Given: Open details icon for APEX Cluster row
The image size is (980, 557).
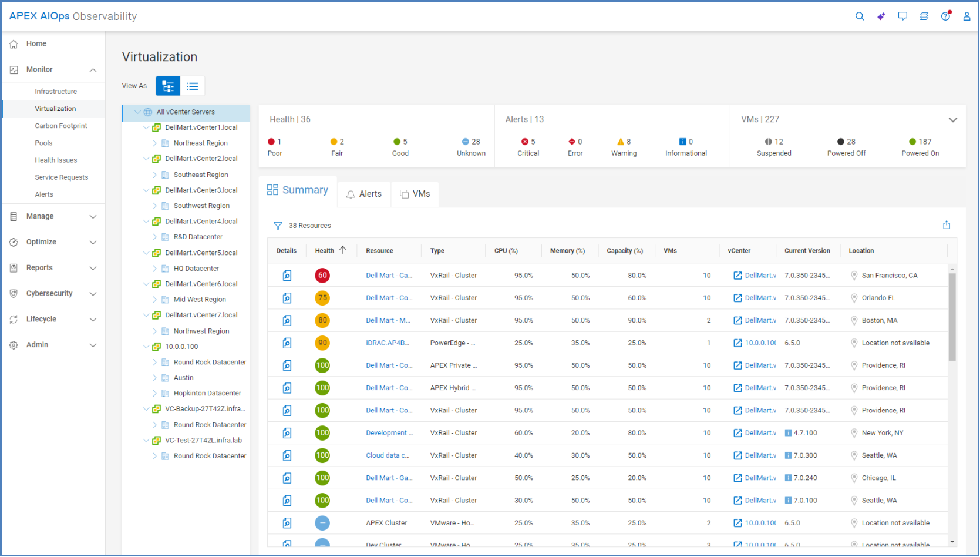Looking at the screenshot, I should click(x=287, y=523).
